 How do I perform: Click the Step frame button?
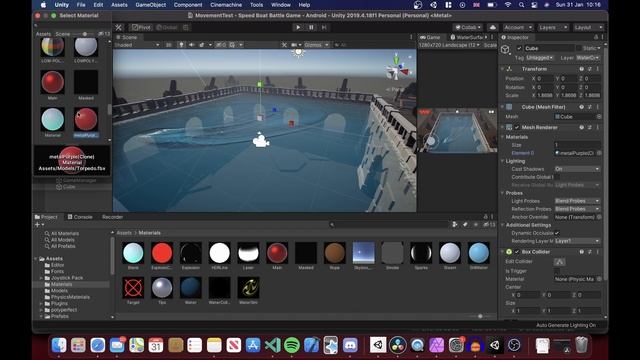click(x=324, y=27)
